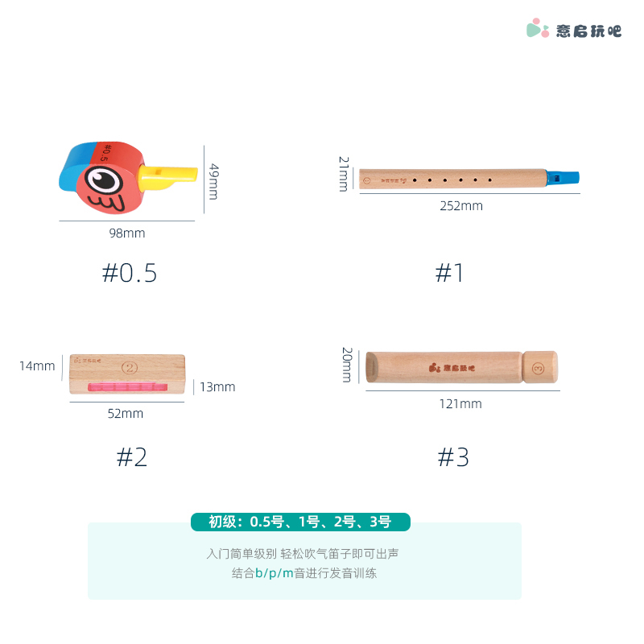644x644 pixels.
Task: Click the #2 label
Action: [132, 457]
